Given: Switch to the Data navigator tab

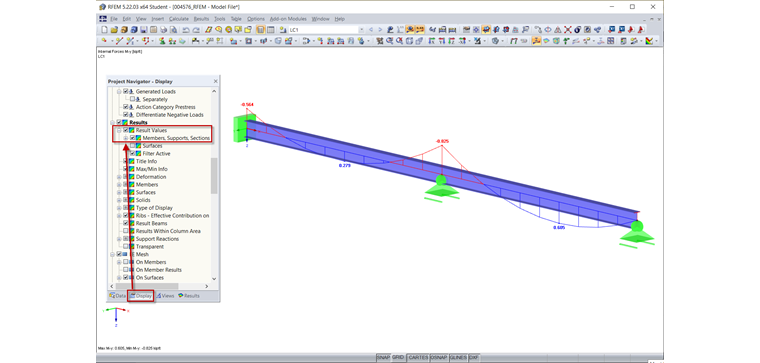Looking at the screenshot, I should [x=117, y=296].
